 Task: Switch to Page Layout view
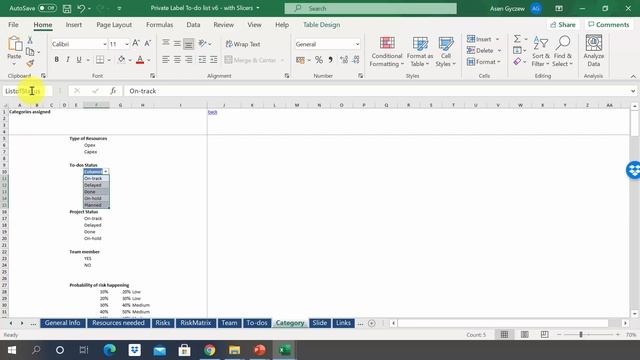pyautogui.click(x=524, y=335)
